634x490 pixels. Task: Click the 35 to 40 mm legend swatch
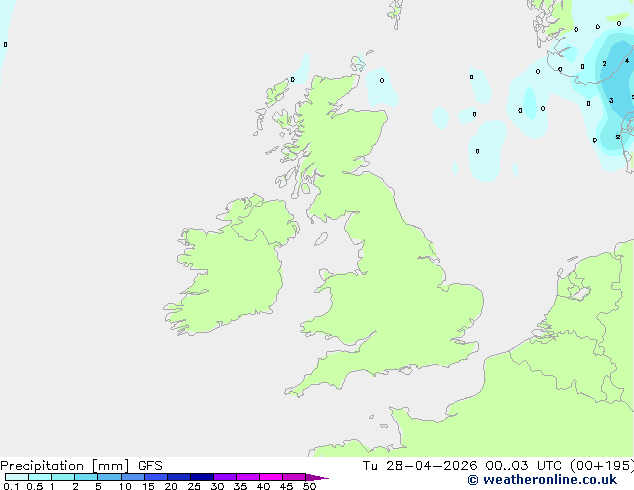tap(247, 477)
